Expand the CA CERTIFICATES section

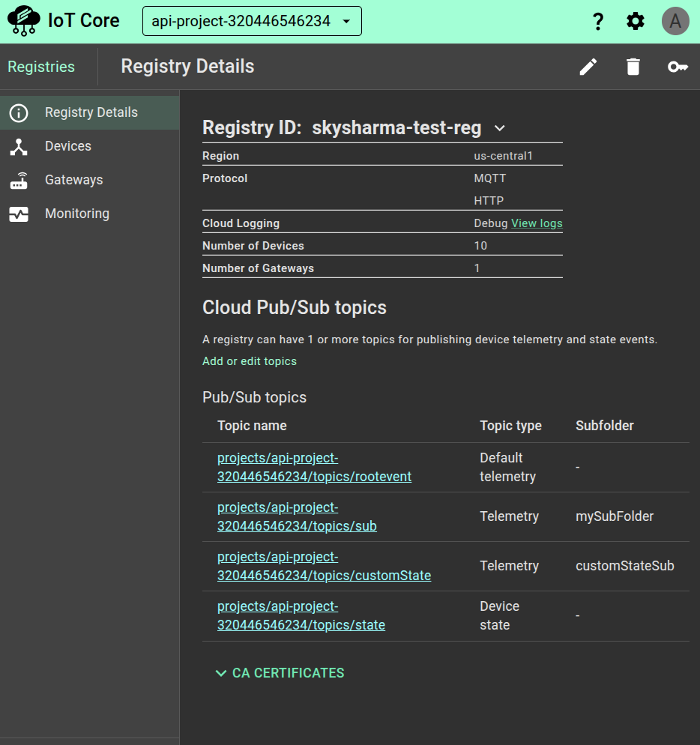[x=280, y=673]
